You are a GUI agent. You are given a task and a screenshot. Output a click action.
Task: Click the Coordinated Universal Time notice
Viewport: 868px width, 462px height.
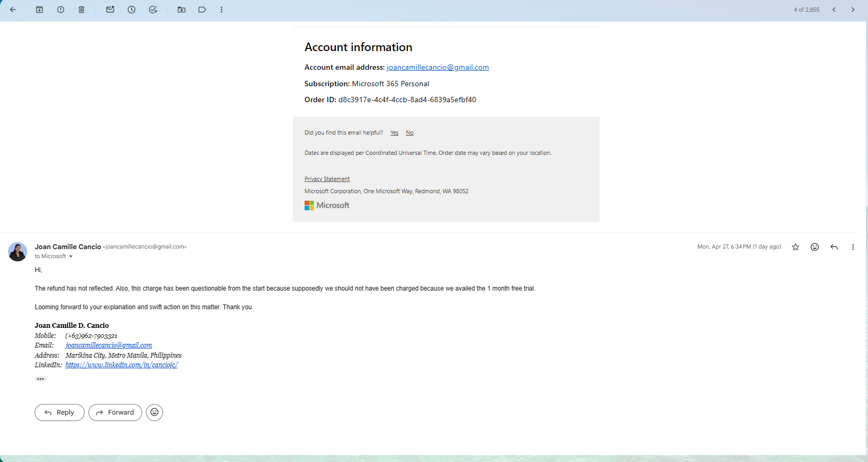pyautogui.click(x=428, y=153)
